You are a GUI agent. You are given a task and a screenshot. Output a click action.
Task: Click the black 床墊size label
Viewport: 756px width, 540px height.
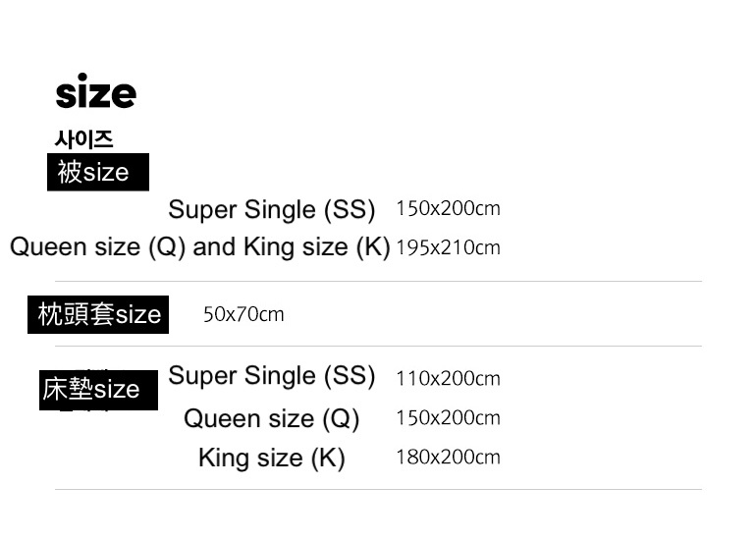97,390
